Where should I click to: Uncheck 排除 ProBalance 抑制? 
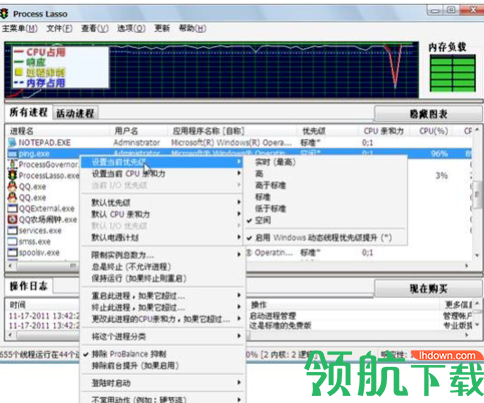(x=129, y=354)
